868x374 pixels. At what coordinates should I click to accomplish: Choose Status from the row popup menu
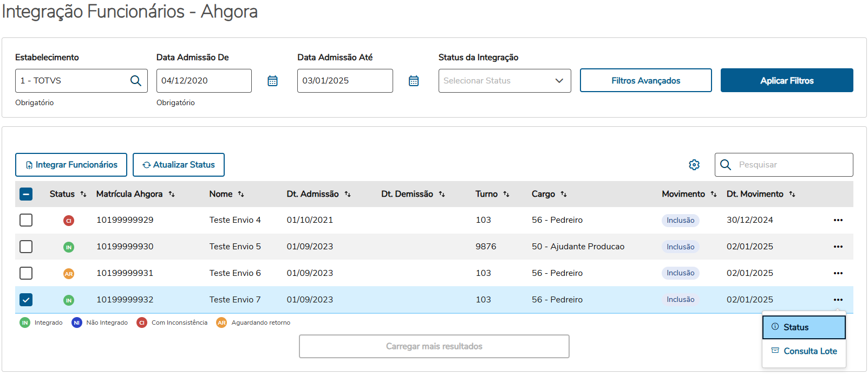(x=804, y=327)
